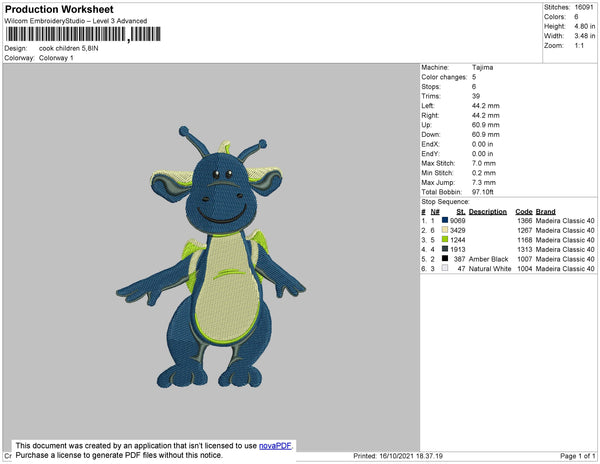Screen dimensions: 600x464
Task: Click the Stitches count 16091
Action: pyautogui.click(x=585, y=7)
